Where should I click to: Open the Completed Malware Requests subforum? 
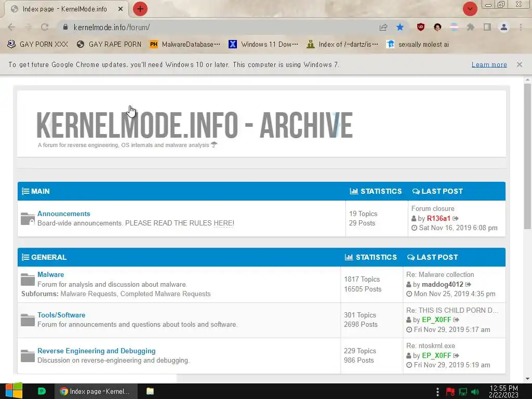tap(166, 294)
